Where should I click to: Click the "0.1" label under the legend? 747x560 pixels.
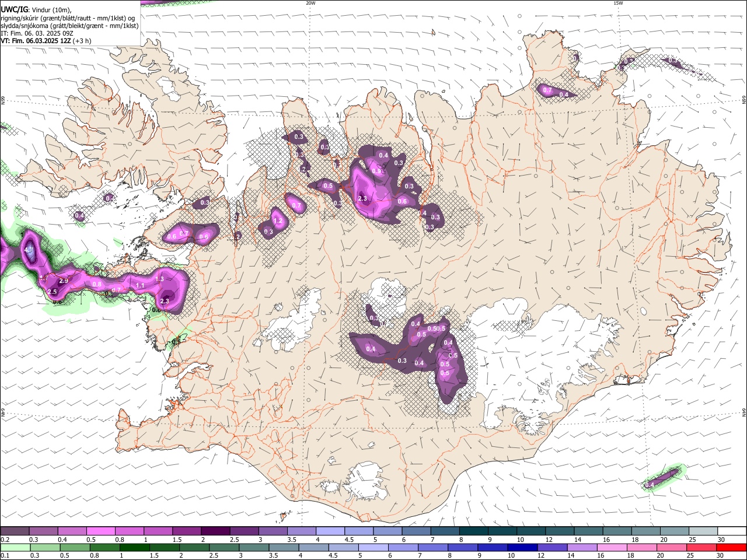coord(5,555)
